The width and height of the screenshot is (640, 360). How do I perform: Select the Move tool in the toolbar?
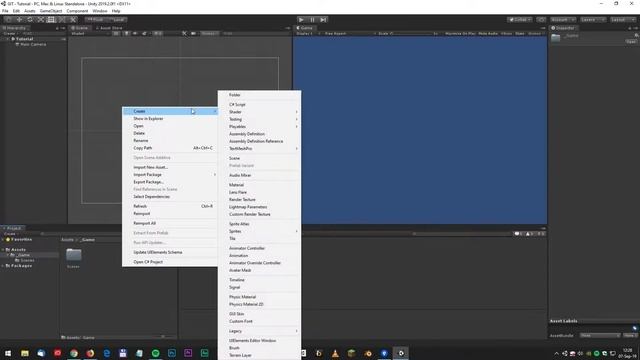19,20
